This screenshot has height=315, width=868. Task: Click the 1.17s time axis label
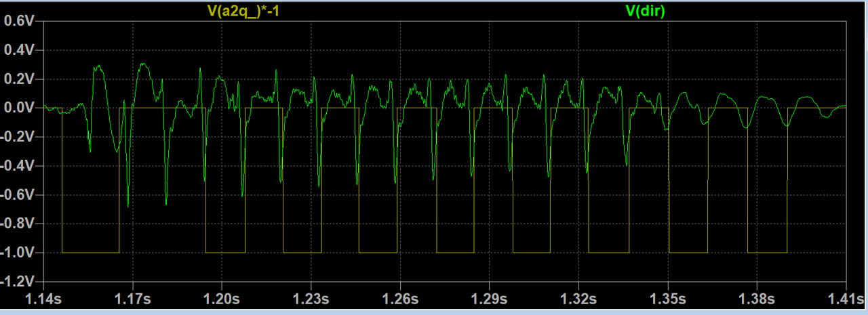[x=132, y=299]
